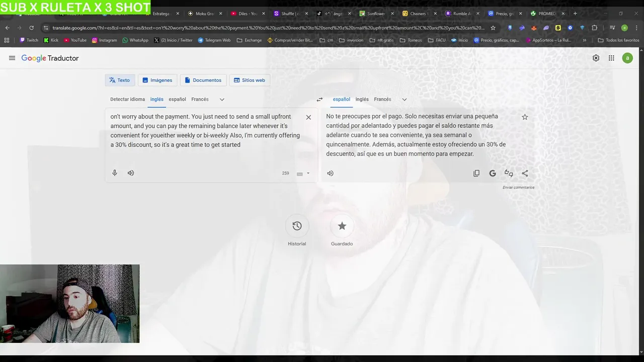Search translation on Google via G icon
Screen dimensions: 644x362
(x=493, y=173)
